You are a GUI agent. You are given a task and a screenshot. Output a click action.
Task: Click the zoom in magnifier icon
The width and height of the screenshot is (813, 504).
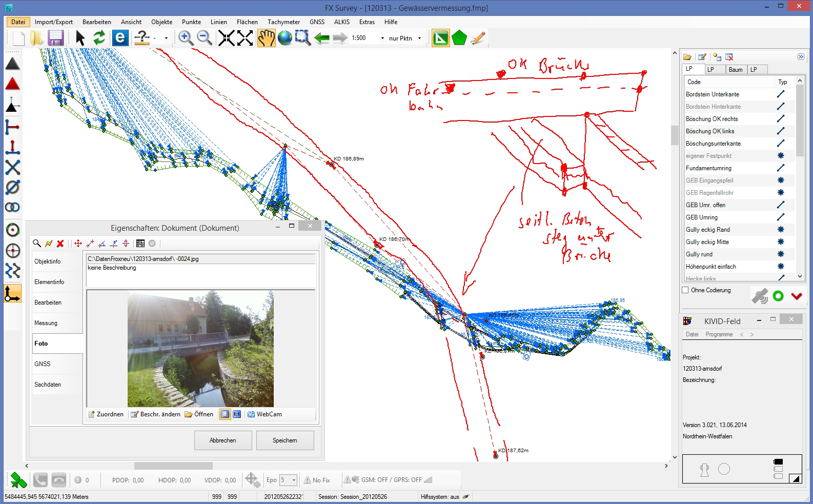pyautogui.click(x=186, y=38)
